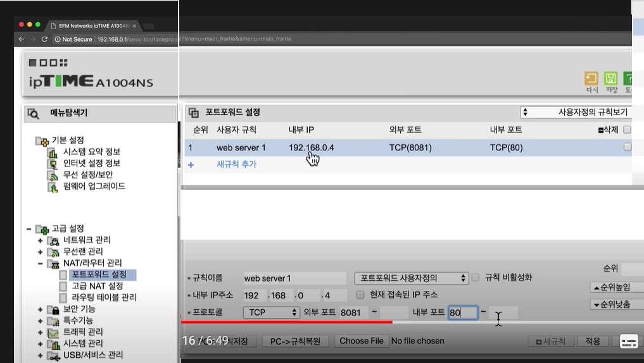
Task: Open 라우팅 테이블 관리 menu item
Action: [x=103, y=297]
